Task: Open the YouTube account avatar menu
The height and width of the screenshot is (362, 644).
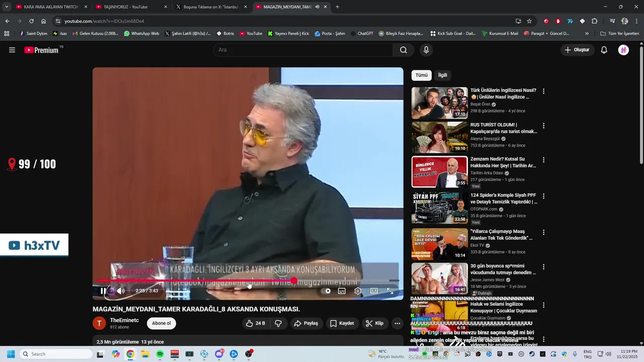Action: pos(623,50)
